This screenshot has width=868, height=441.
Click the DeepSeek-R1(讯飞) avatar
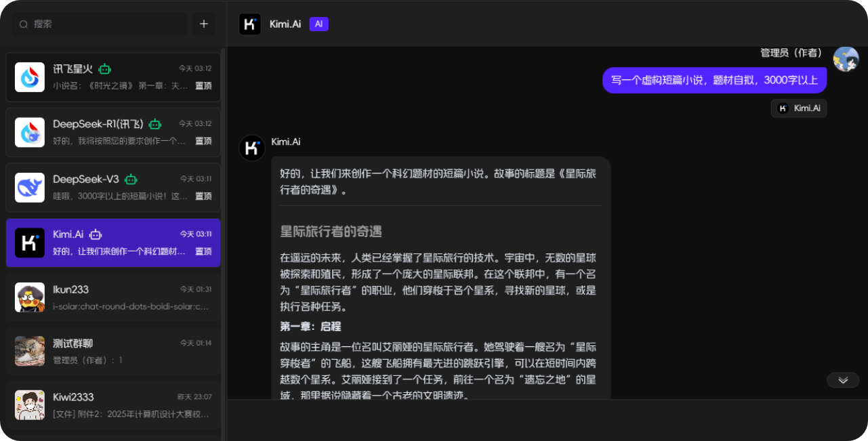pos(30,132)
